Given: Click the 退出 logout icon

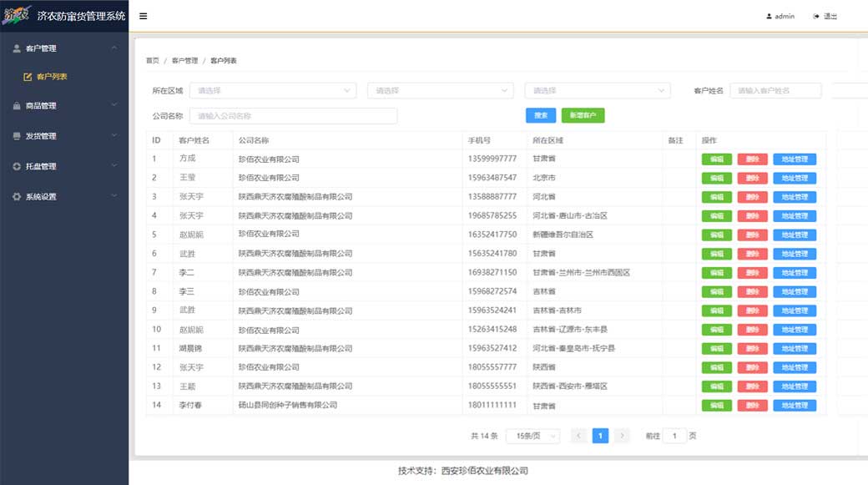Looking at the screenshot, I should [816, 17].
